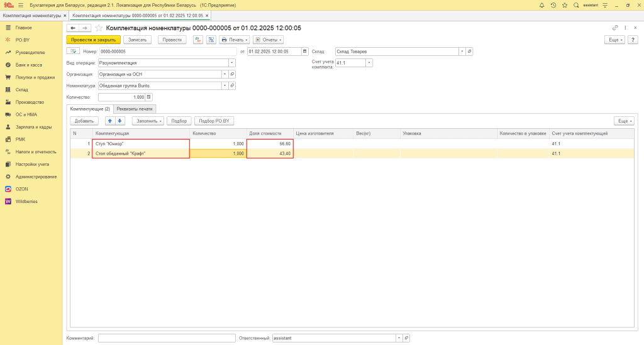Open the Склад section in sidebar
This screenshot has height=345, width=644.
(22, 90)
